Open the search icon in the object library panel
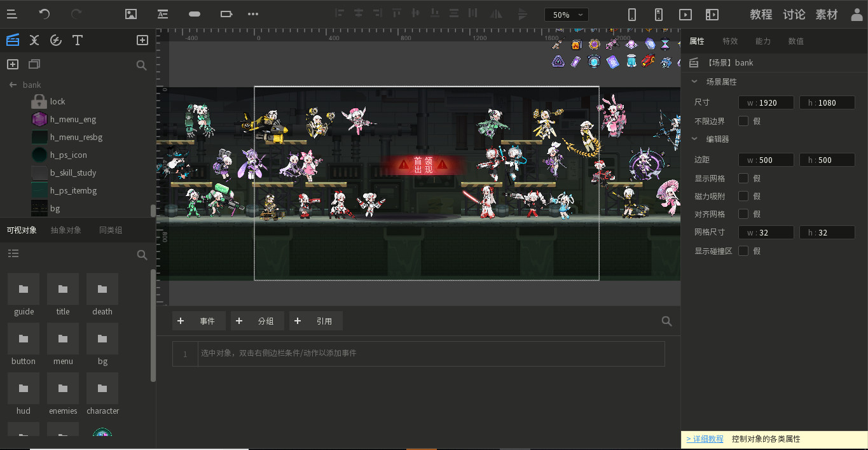 [x=142, y=255]
